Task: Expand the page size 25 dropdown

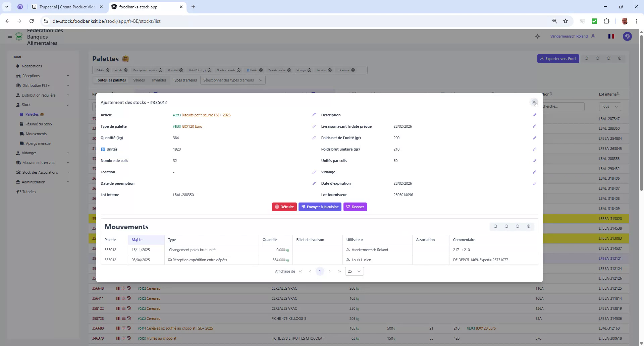Action: (354, 271)
